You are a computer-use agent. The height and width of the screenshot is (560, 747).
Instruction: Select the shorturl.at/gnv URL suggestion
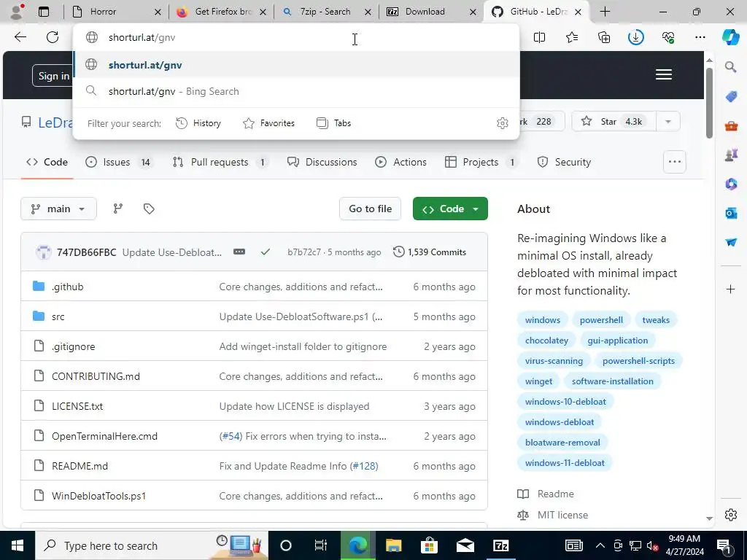[296, 65]
